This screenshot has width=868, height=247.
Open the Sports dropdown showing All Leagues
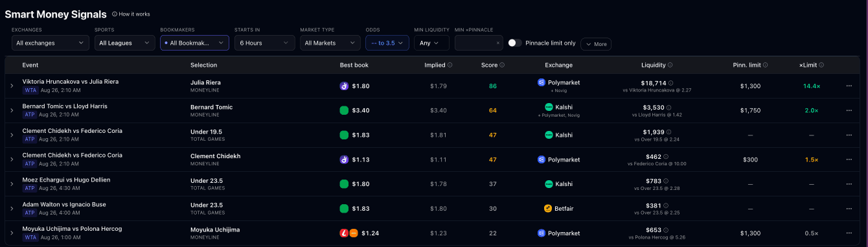125,43
